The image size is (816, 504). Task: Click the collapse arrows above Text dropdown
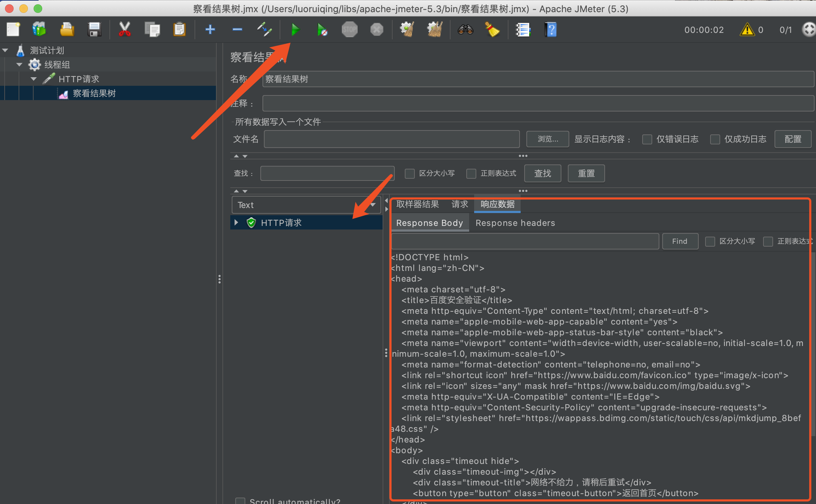coord(240,191)
